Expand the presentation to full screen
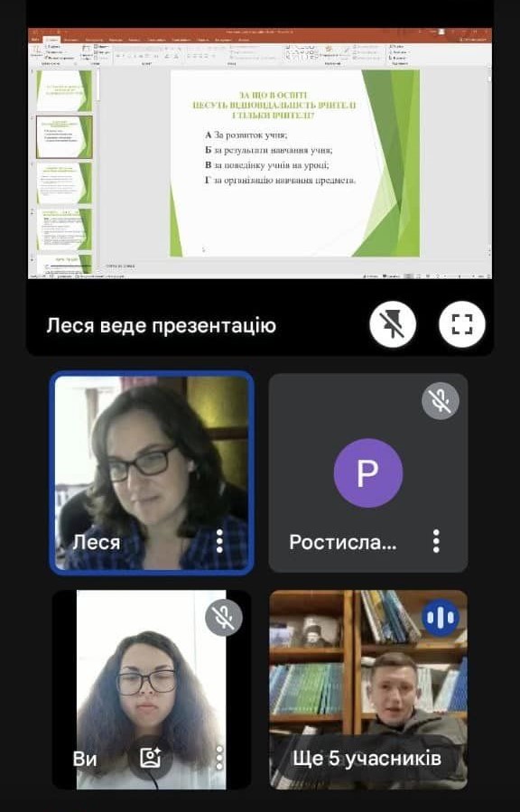The width and height of the screenshot is (520, 812). click(x=462, y=324)
